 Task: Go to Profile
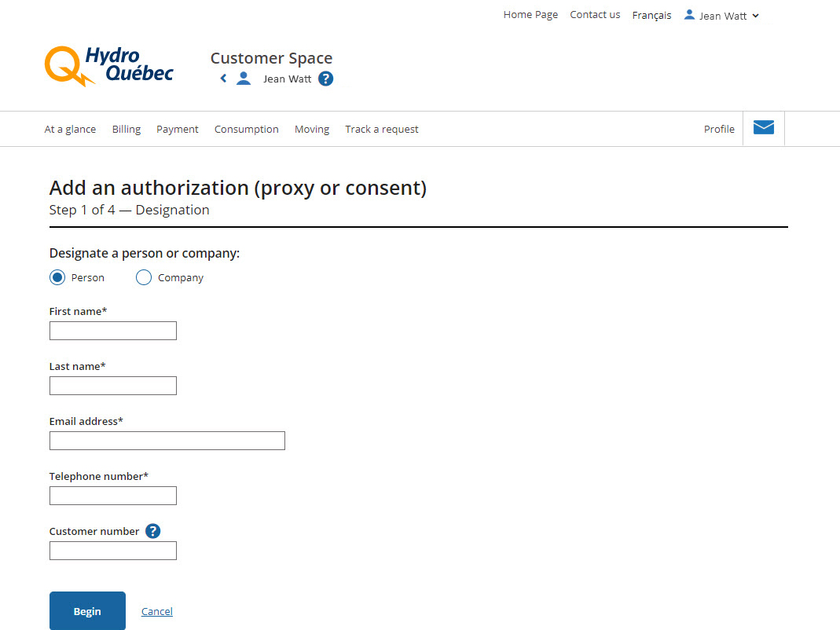(719, 129)
